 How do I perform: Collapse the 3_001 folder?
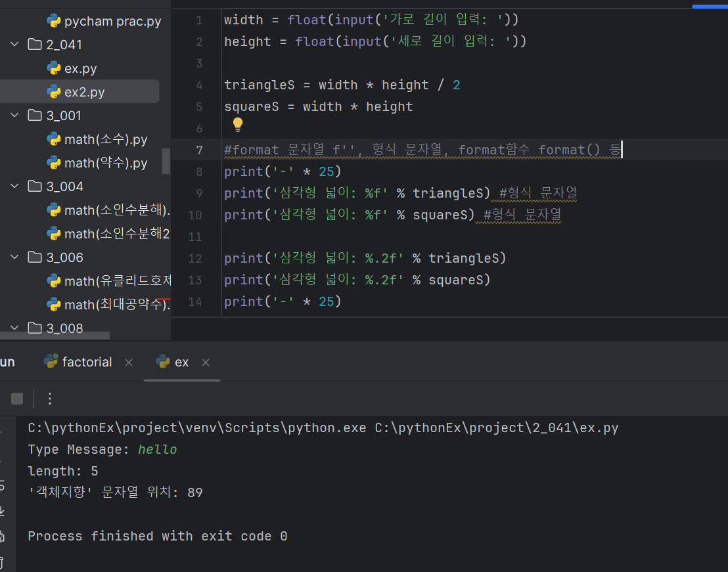click(15, 115)
